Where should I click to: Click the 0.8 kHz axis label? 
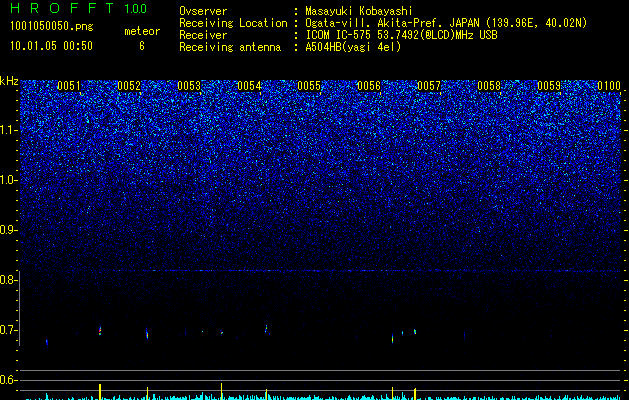tap(9, 280)
